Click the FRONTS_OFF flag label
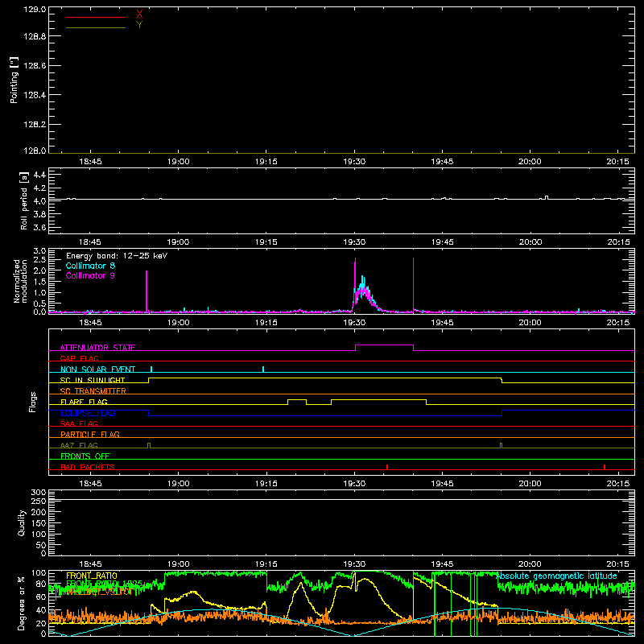This screenshot has height=644, width=644. pyautogui.click(x=85, y=456)
